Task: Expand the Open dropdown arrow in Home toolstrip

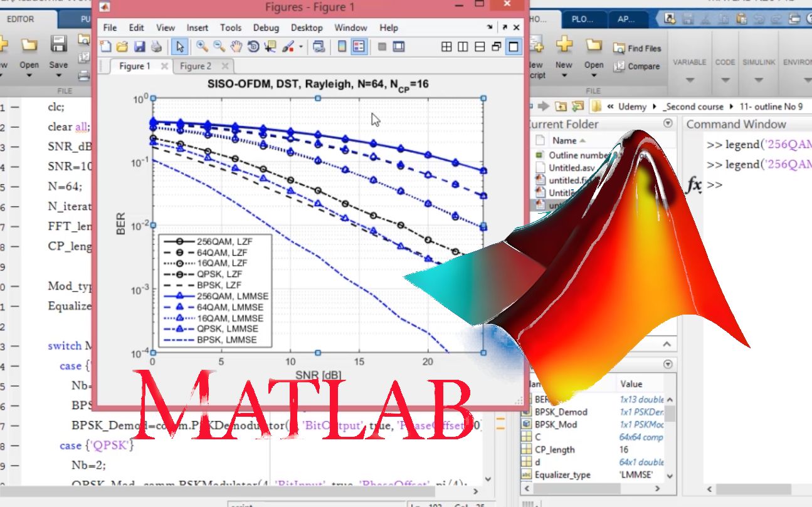Action: (x=594, y=76)
